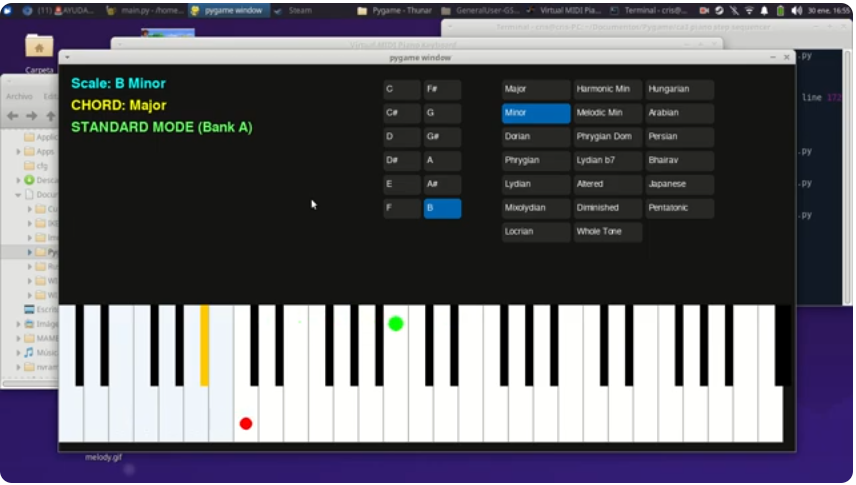
Task: Pick the Diminished scale
Action: [608, 208]
